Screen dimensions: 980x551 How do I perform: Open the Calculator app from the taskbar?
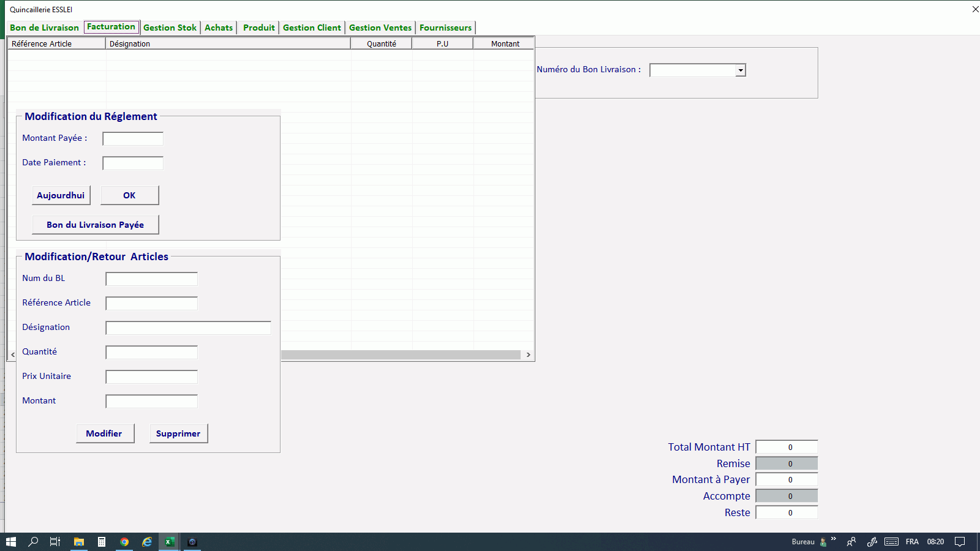click(x=102, y=542)
